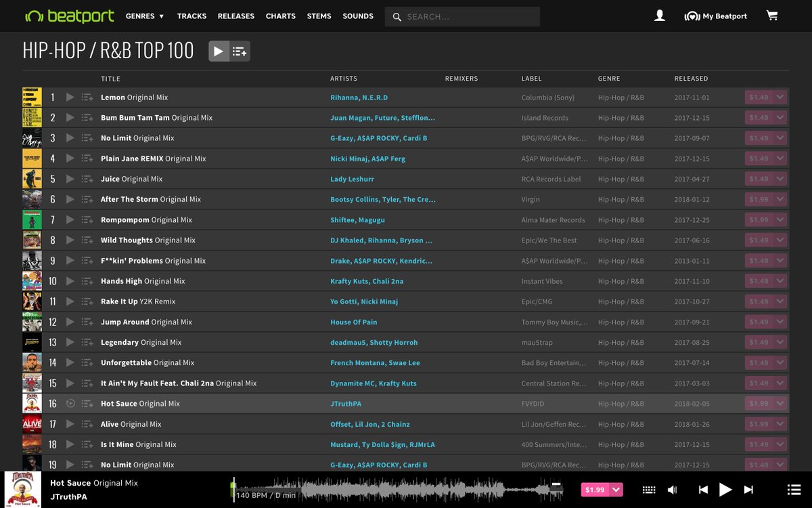Buy Wild Thoughts for $1.49

click(759, 240)
